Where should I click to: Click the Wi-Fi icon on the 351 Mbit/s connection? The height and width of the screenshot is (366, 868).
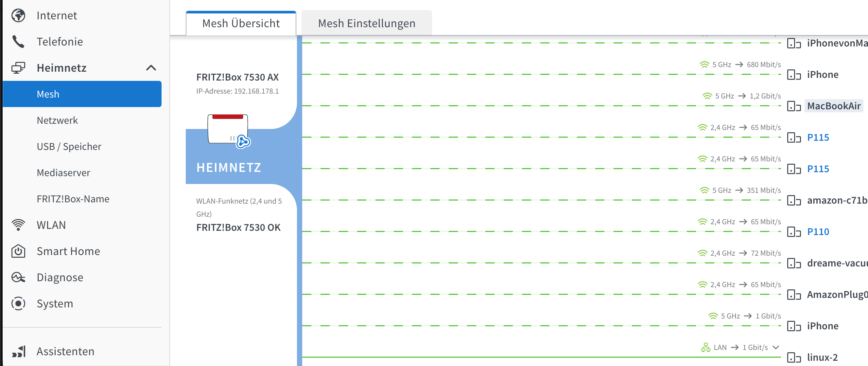click(704, 191)
